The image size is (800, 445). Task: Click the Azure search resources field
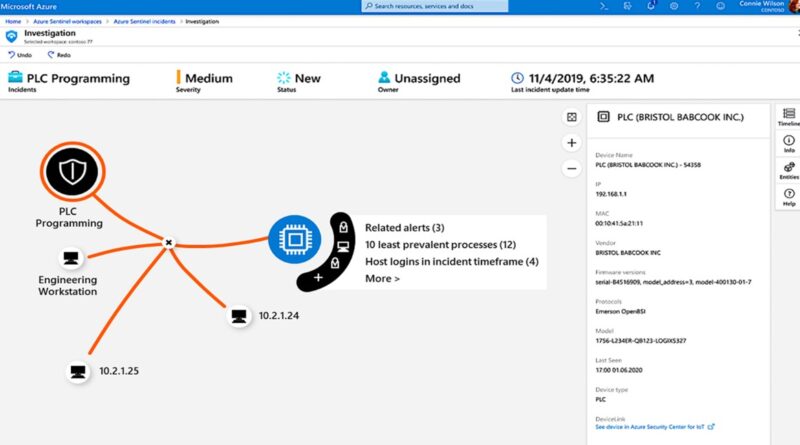click(x=435, y=6)
